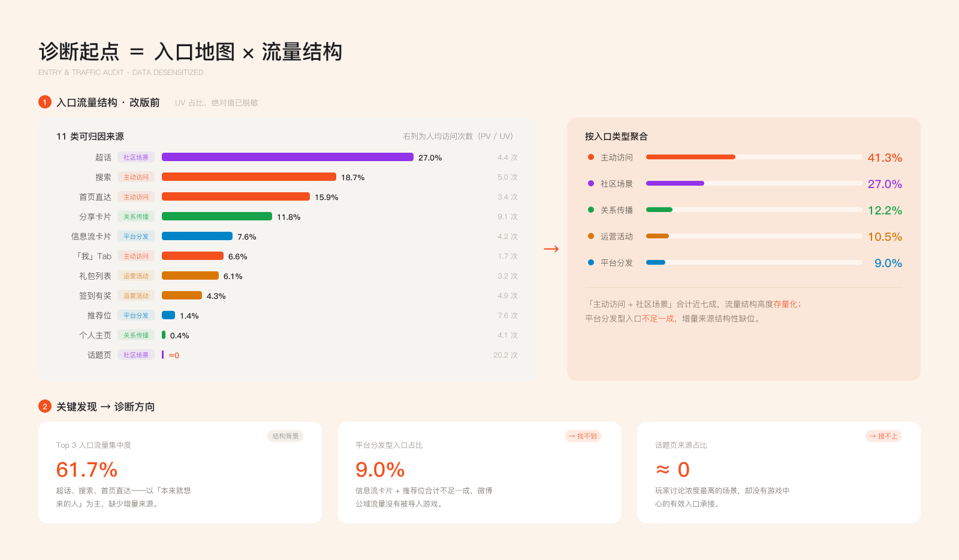This screenshot has height=560, width=959.
Task: Click the 7.6 次 visits value
Action: (x=508, y=315)
